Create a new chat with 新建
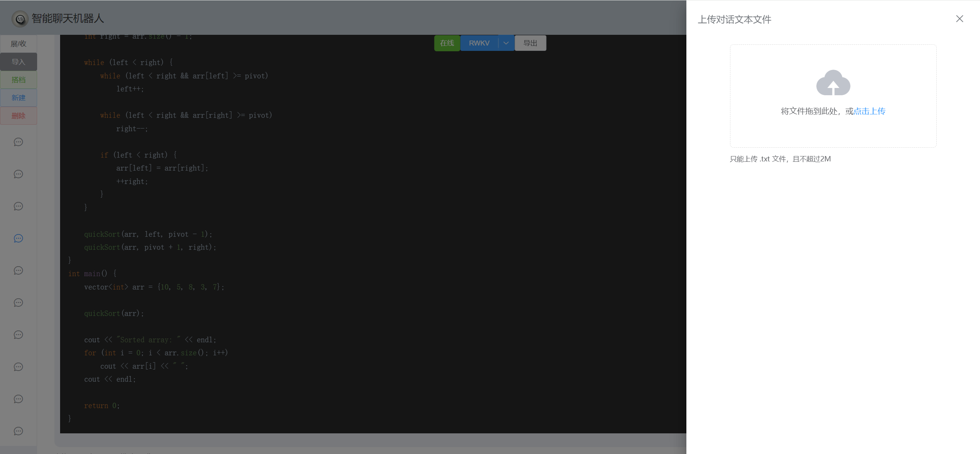The image size is (980, 454). (x=18, y=98)
